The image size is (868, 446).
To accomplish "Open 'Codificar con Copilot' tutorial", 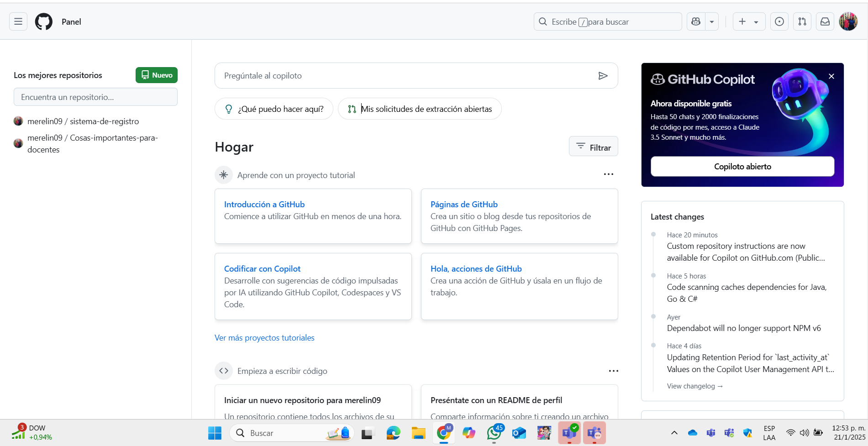I will [262, 268].
